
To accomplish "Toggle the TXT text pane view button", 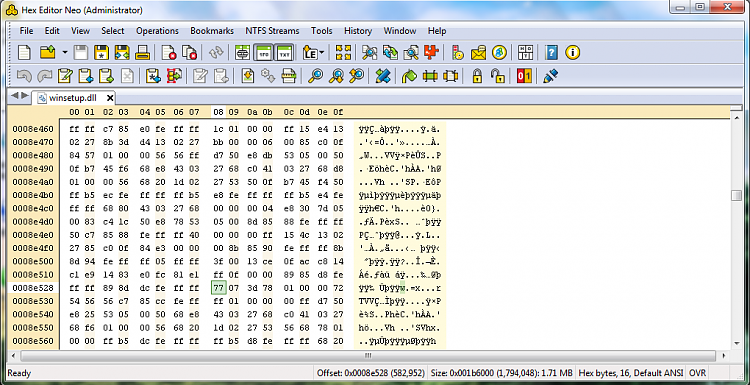I will 284,53.
